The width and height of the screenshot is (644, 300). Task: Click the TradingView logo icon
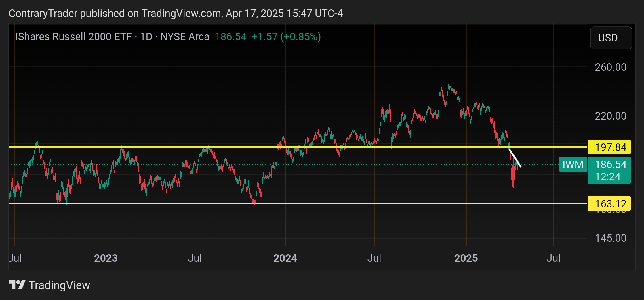coord(17,285)
